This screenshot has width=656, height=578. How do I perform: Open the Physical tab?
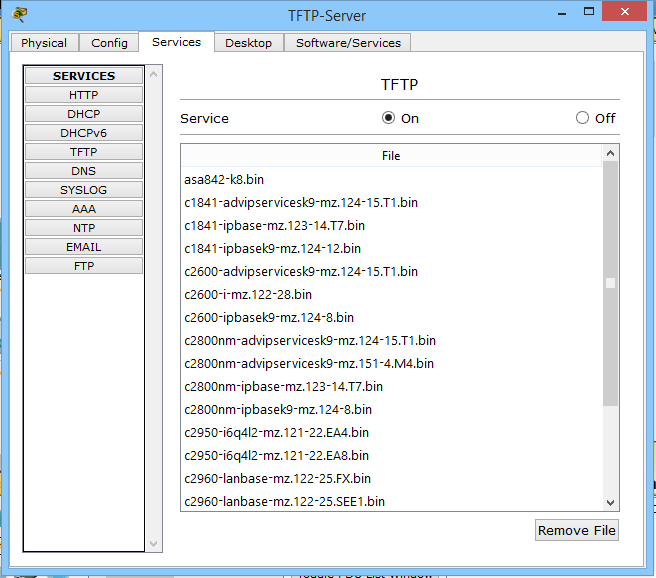(44, 43)
